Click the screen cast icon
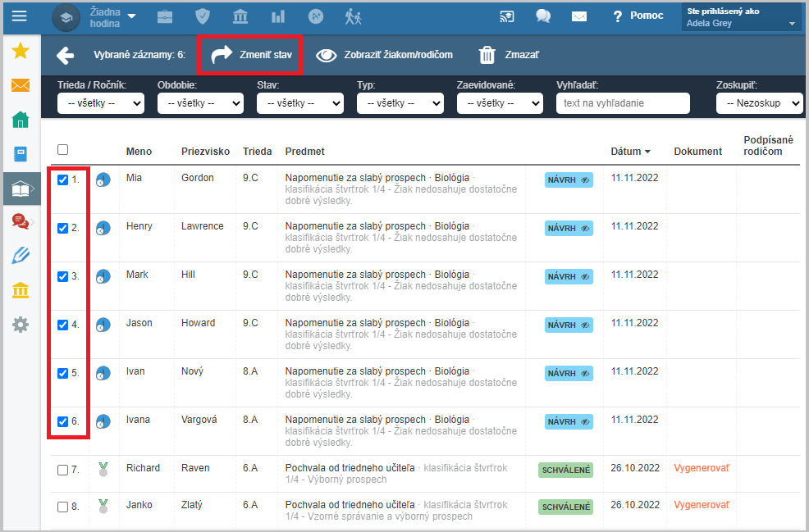Image resolution: width=809 pixels, height=532 pixels. (507, 16)
